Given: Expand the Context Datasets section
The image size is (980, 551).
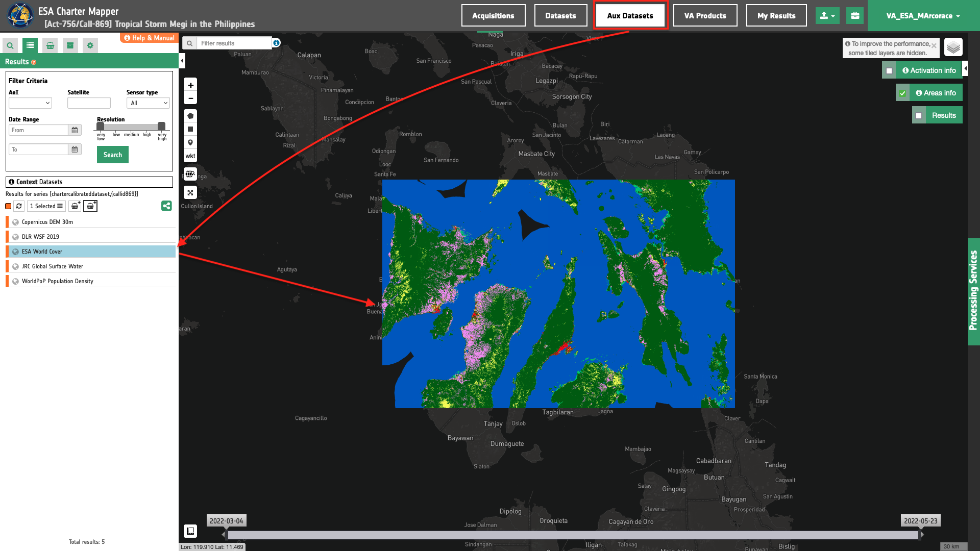Looking at the screenshot, I should click(89, 182).
